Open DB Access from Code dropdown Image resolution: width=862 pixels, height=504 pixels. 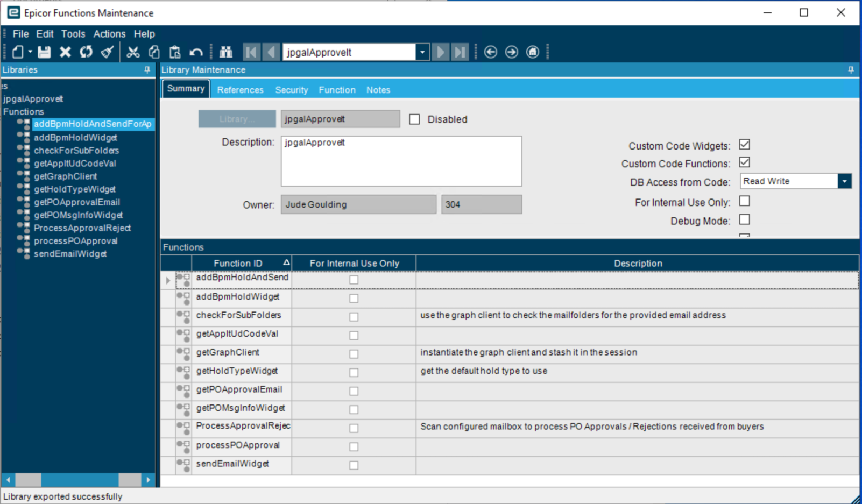[x=844, y=181]
